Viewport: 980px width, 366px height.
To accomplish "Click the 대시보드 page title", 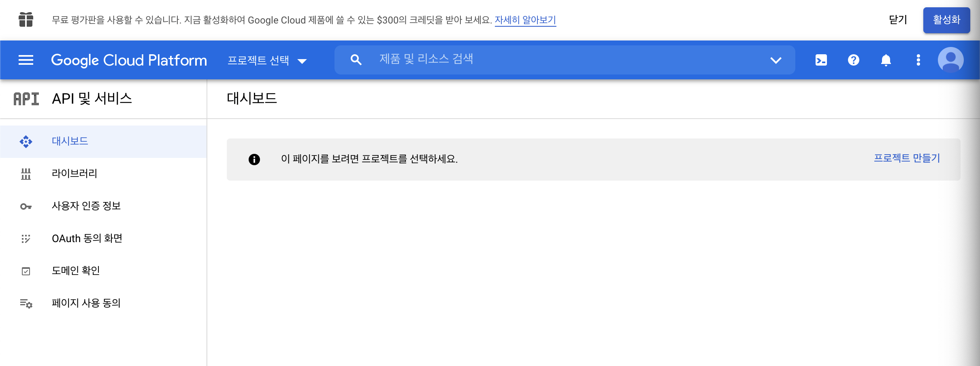I will point(251,98).
